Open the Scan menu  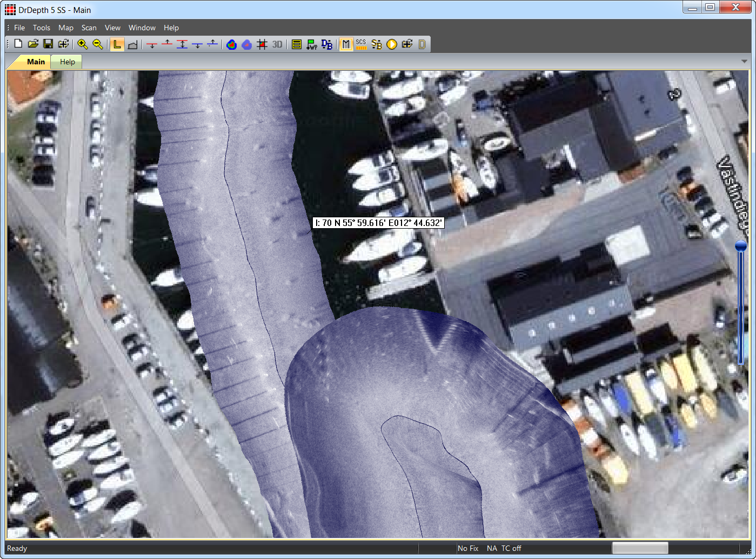pos(89,28)
